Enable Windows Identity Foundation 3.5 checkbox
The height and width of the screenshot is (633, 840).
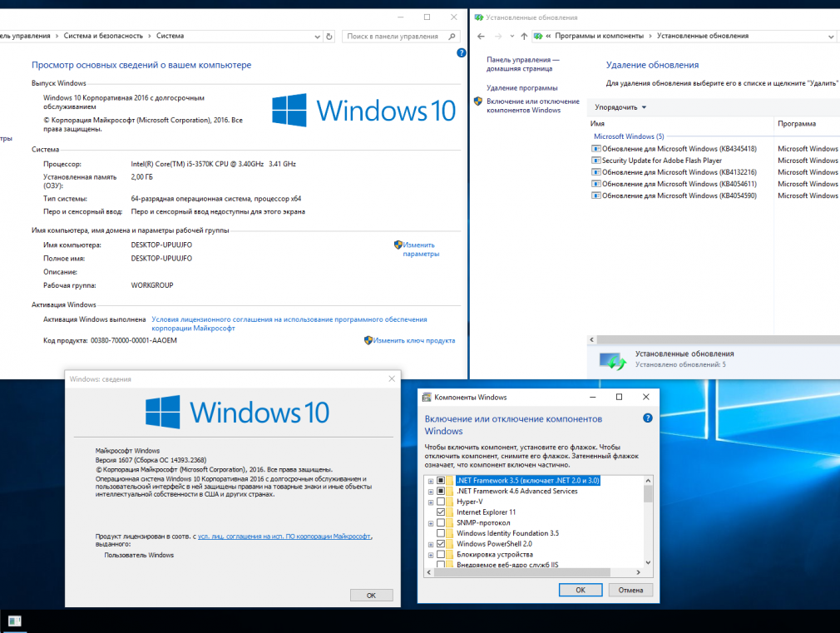(x=441, y=533)
